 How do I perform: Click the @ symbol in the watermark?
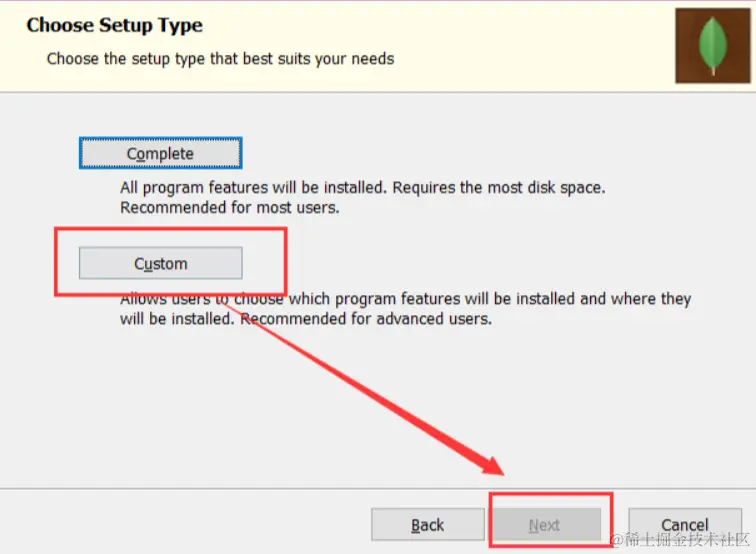tap(617, 541)
